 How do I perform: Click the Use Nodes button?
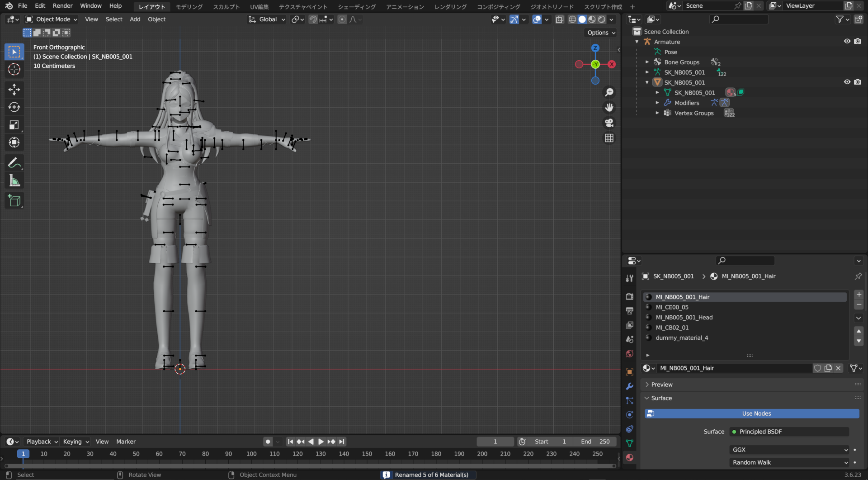[x=752, y=414]
